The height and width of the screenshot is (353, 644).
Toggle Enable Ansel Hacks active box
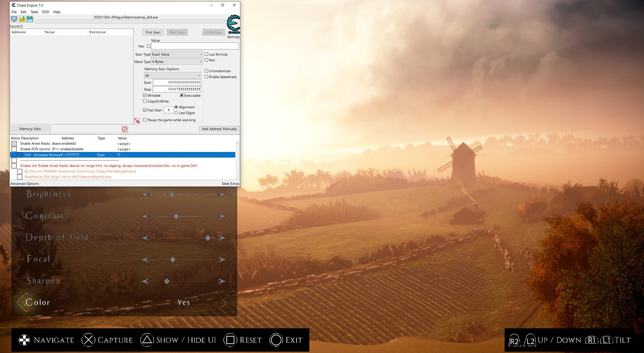click(14, 143)
